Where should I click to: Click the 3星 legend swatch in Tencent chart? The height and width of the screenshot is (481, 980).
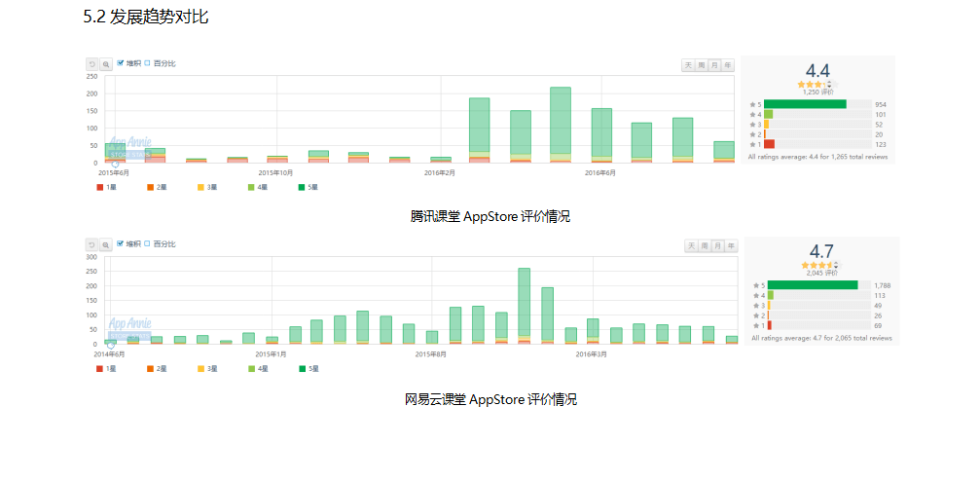click(x=200, y=186)
